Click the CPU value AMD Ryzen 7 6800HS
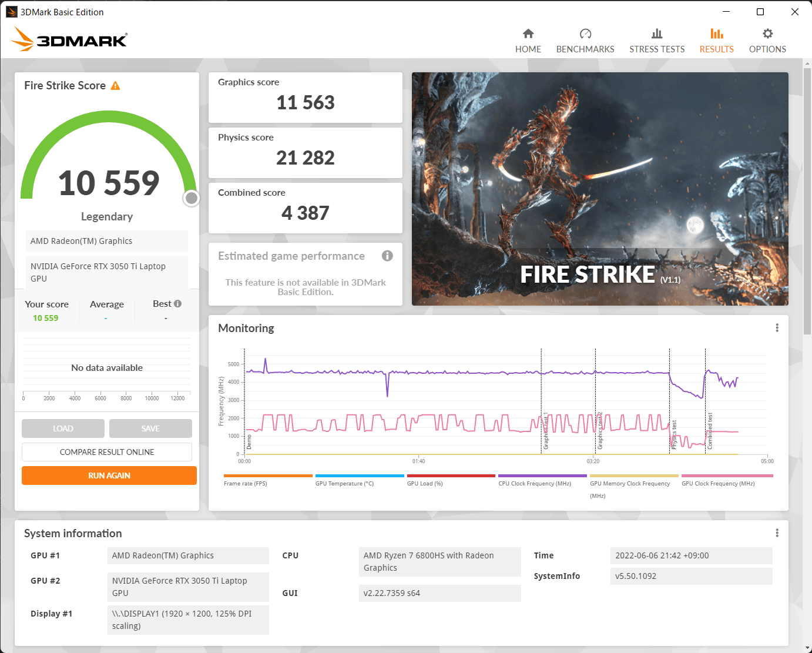This screenshot has width=812, height=653. [439, 561]
